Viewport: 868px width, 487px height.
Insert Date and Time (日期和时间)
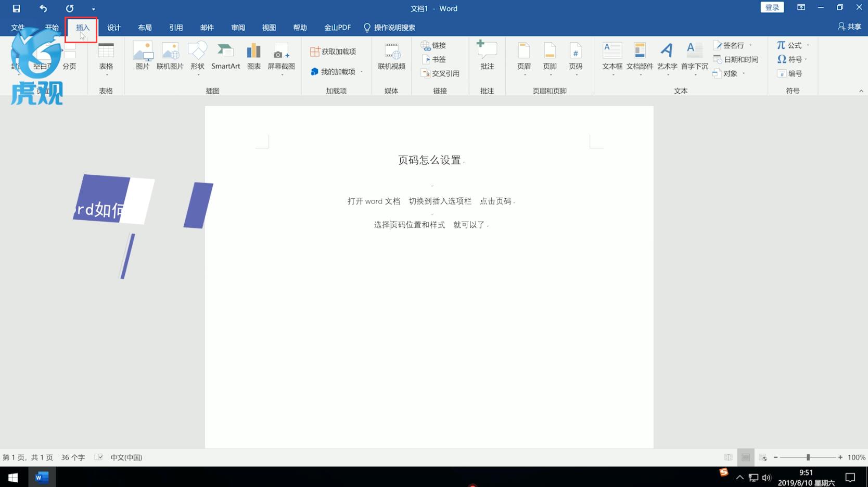pyautogui.click(x=736, y=59)
